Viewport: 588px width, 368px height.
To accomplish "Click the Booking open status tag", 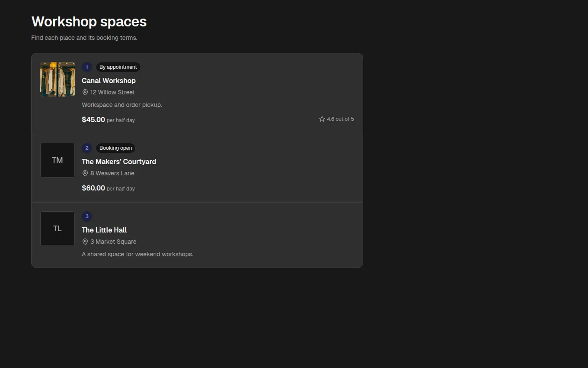I will click(116, 148).
